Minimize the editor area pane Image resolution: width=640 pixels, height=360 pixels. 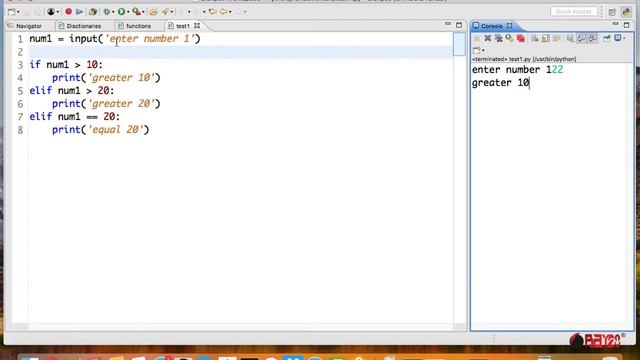(448, 24)
